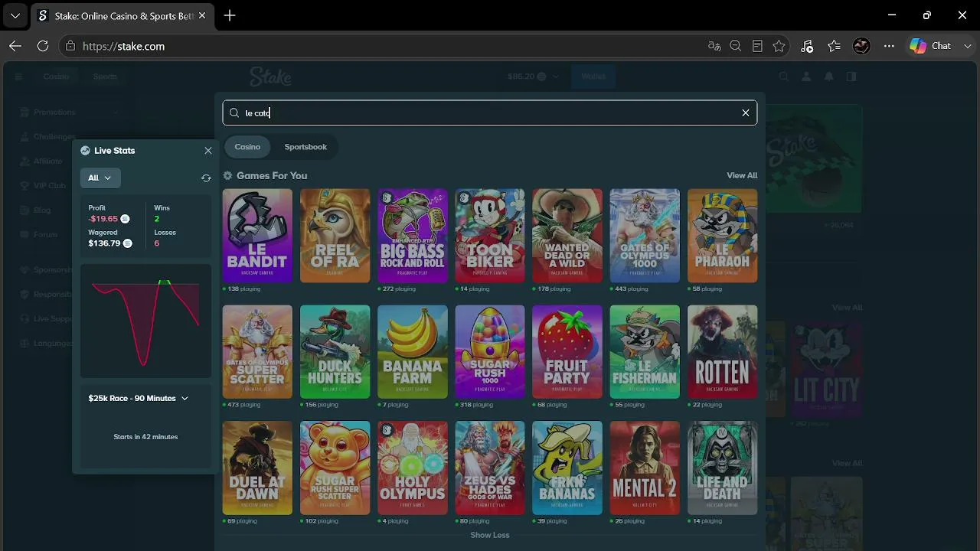Viewport: 980px width, 551px height.
Task: Click the $136.79 wagered amount
Action: tap(104, 243)
